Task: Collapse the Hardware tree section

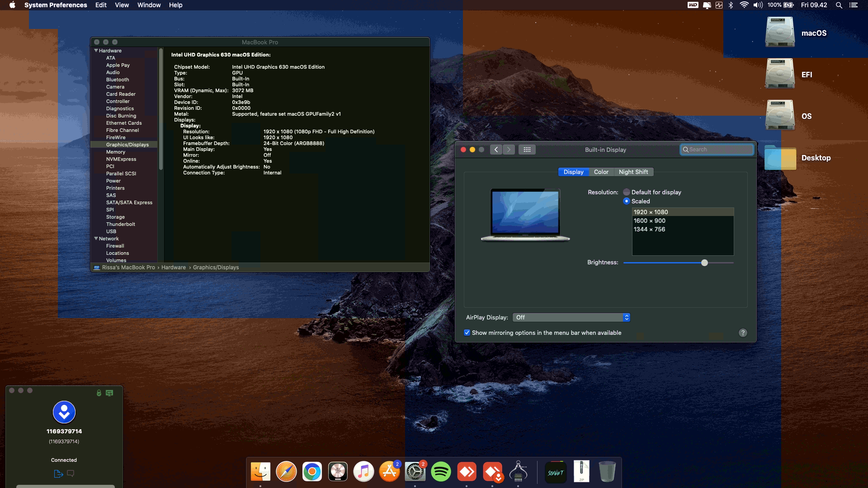Action: click(96, 51)
